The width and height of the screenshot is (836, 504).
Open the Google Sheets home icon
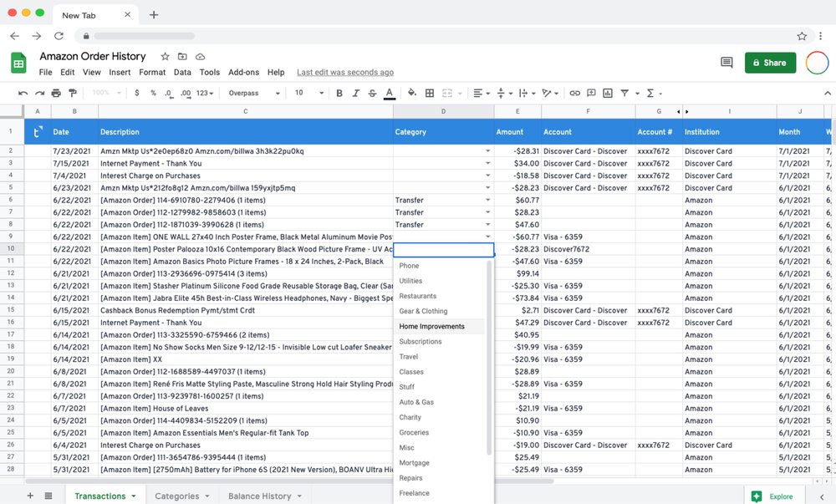click(x=18, y=63)
